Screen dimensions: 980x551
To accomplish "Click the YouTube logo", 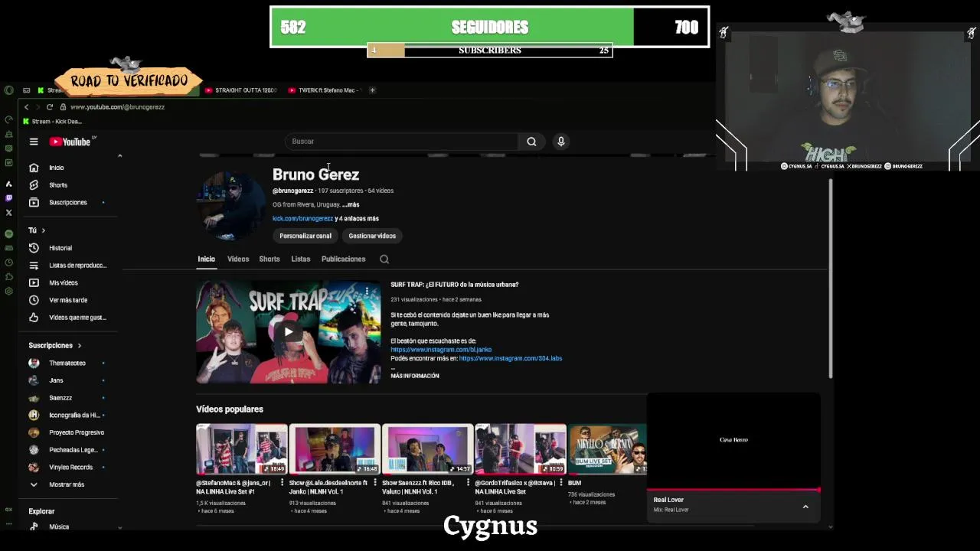I will [70, 142].
